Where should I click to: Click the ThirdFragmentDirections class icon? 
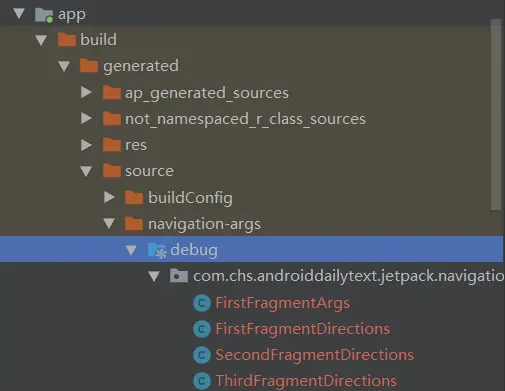pos(202,381)
